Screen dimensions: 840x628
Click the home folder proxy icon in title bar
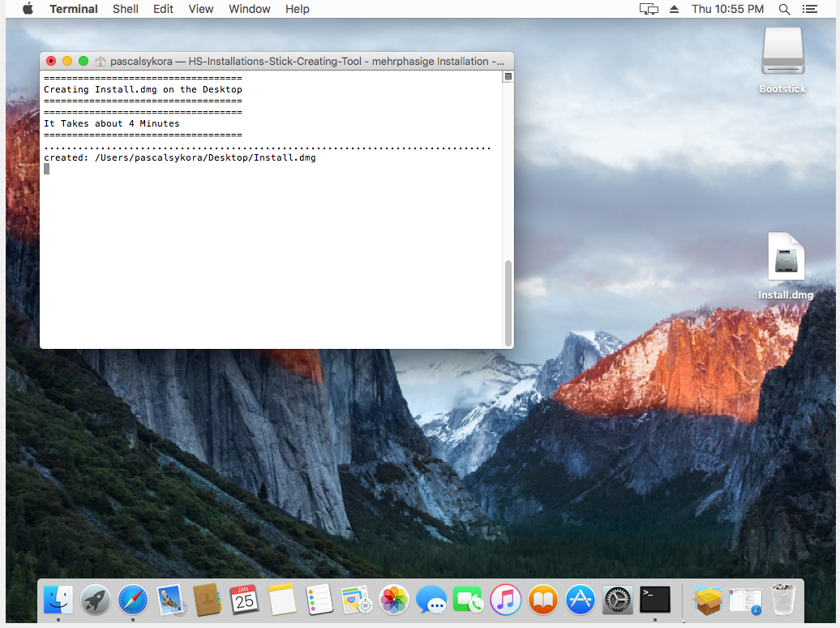(101, 61)
